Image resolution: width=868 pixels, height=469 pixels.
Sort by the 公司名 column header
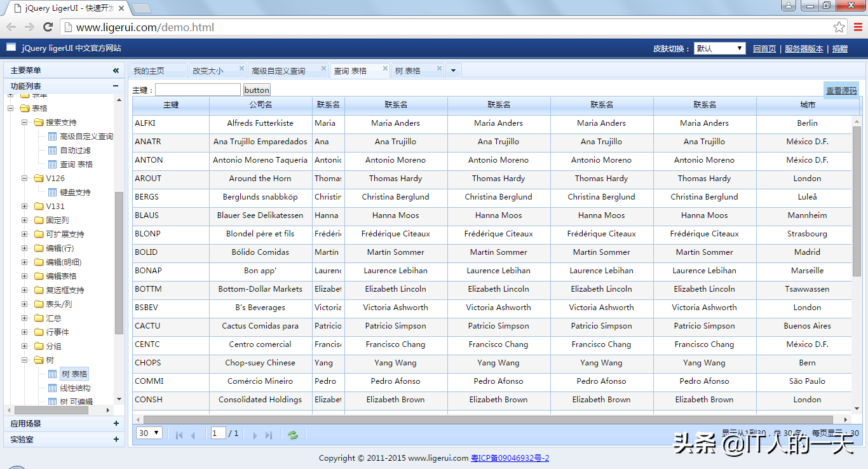261,105
